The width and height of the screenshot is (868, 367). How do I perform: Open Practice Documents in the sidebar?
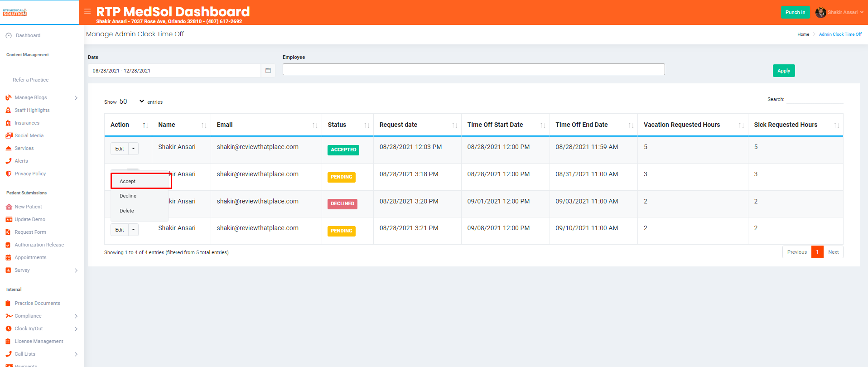pyautogui.click(x=37, y=303)
